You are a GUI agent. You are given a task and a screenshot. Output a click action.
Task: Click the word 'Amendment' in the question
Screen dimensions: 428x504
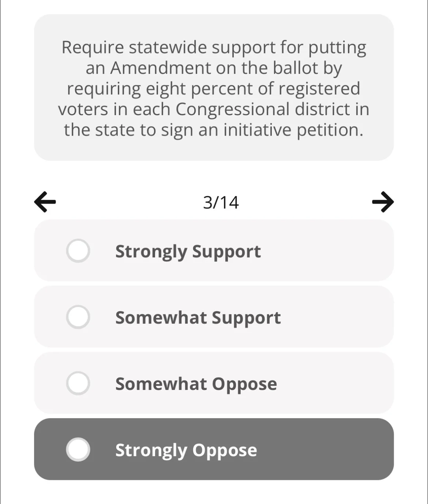click(161, 68)
